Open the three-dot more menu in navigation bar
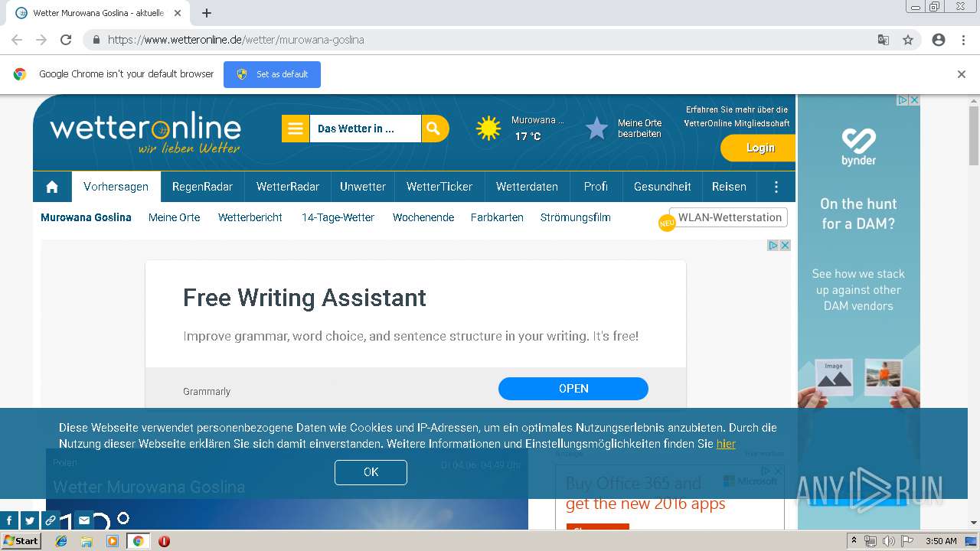The width and height of the screenshot is (980, 551). [x=776, y=187]
